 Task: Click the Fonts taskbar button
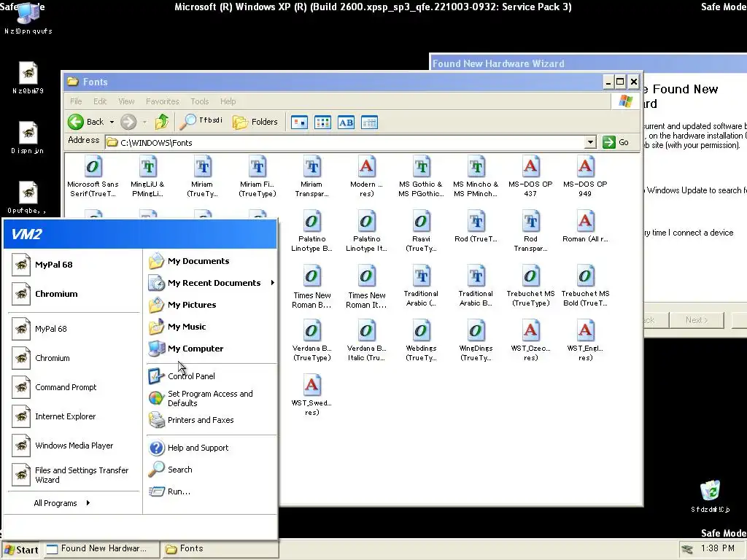click(219, 549)
